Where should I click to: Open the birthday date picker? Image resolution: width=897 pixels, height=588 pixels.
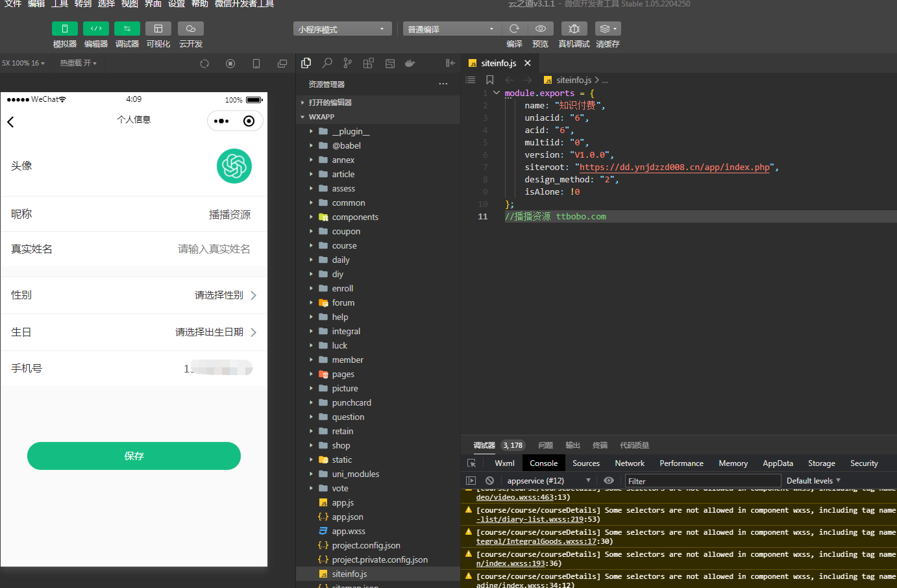click(216, 332)
